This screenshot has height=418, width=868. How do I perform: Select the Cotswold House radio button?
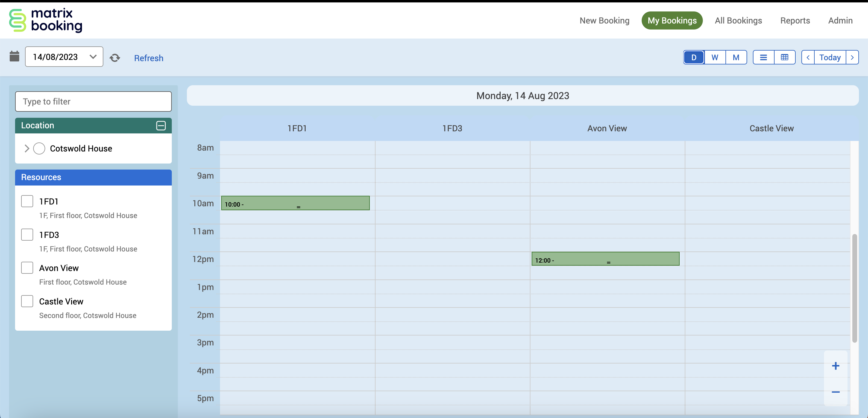[39, 148]
